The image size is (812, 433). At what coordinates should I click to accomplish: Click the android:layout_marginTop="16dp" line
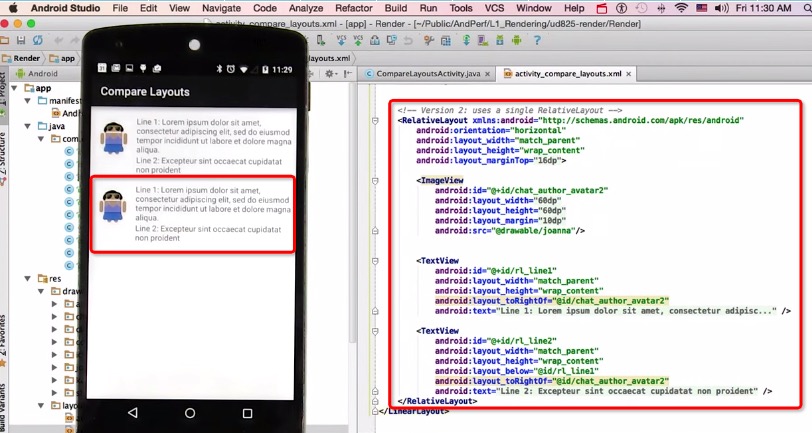[x=491, y=161]
